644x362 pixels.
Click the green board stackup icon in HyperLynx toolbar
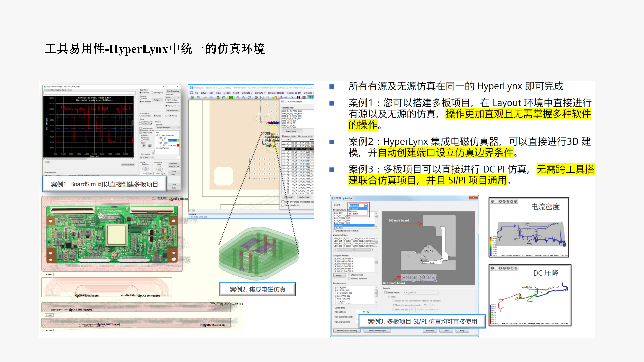[231, 98]
